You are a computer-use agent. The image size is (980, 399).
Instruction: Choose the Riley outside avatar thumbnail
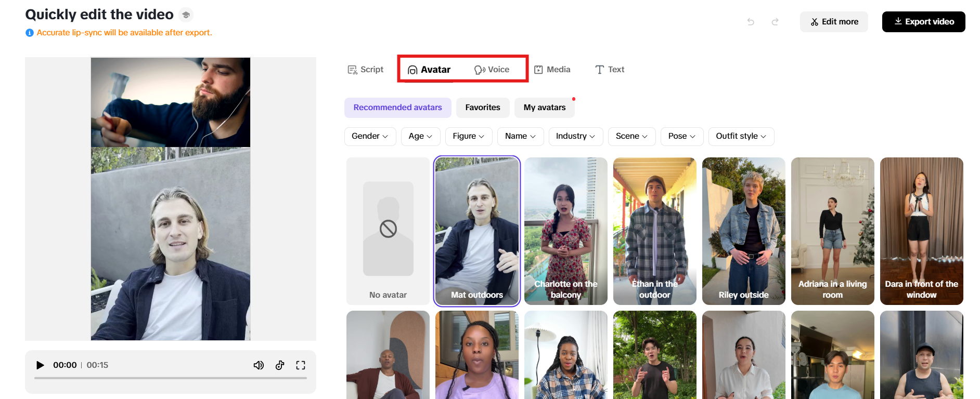click(743, 231)
